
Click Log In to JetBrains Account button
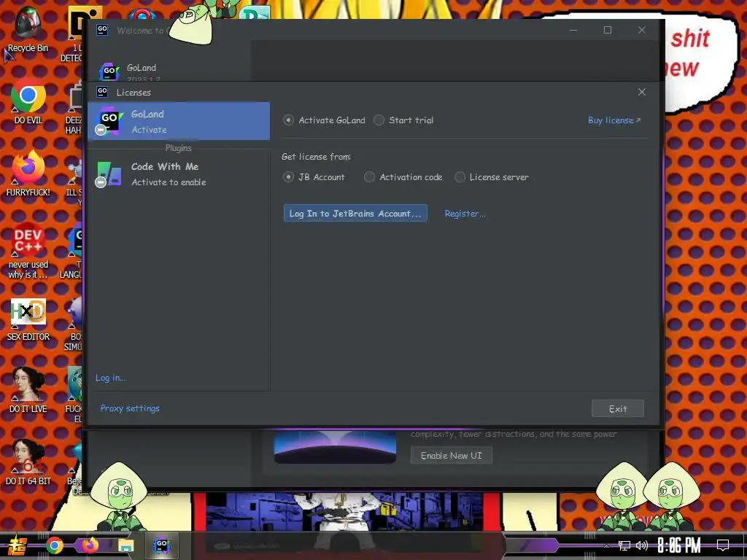click(355, 214)
